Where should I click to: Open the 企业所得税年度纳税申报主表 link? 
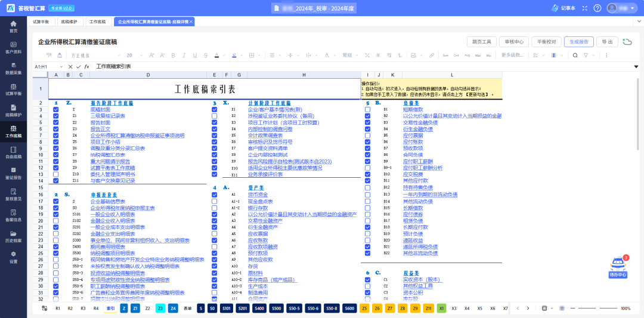(122, 208)
